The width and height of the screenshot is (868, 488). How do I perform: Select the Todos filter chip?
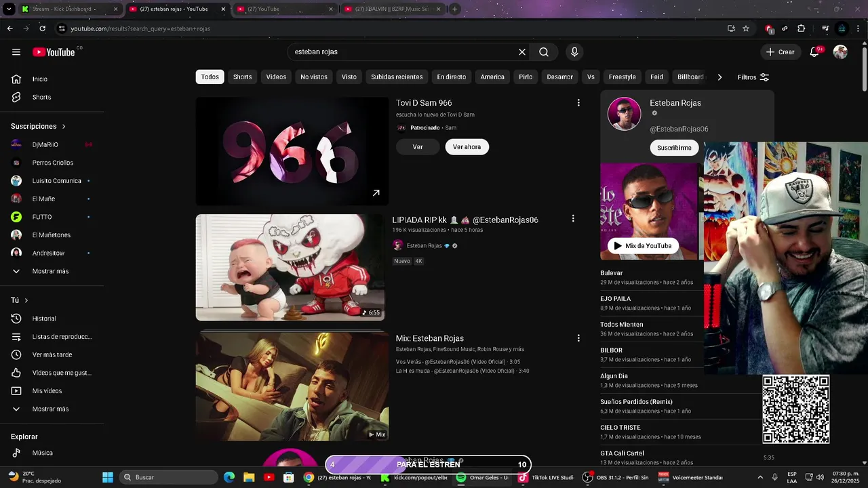coord(210,77)
